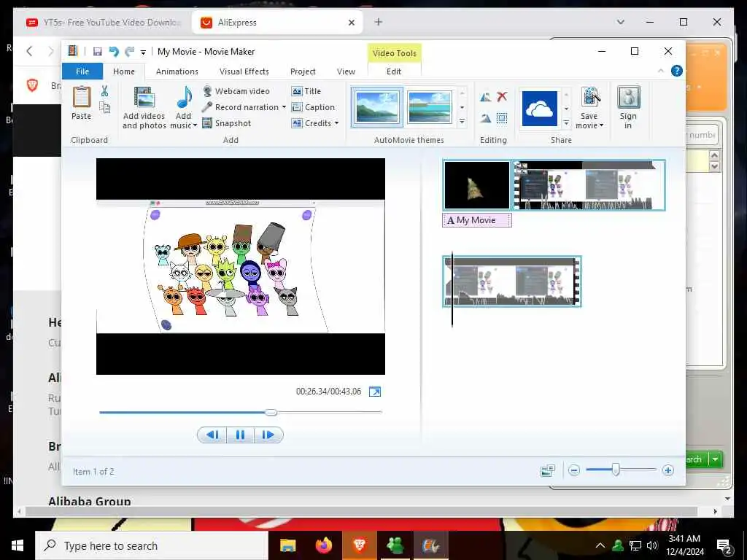747x560 pixels.
Task: Collapse the ribbon with the chevron
Action: coord(661,71)
